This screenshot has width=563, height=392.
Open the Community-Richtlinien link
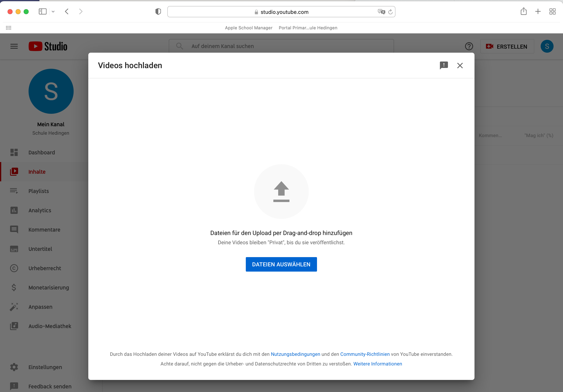[x=365, y=354]
